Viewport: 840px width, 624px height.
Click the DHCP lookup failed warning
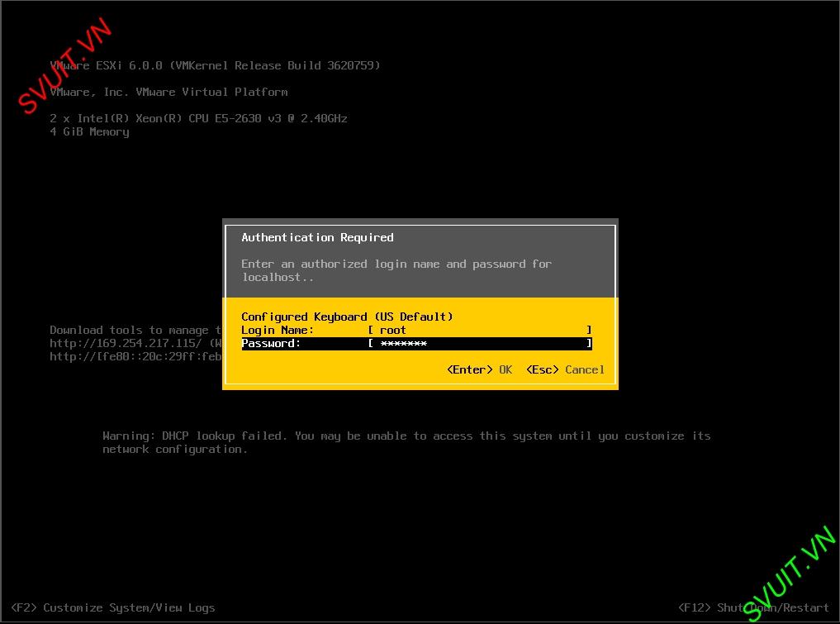coord(406,442)
